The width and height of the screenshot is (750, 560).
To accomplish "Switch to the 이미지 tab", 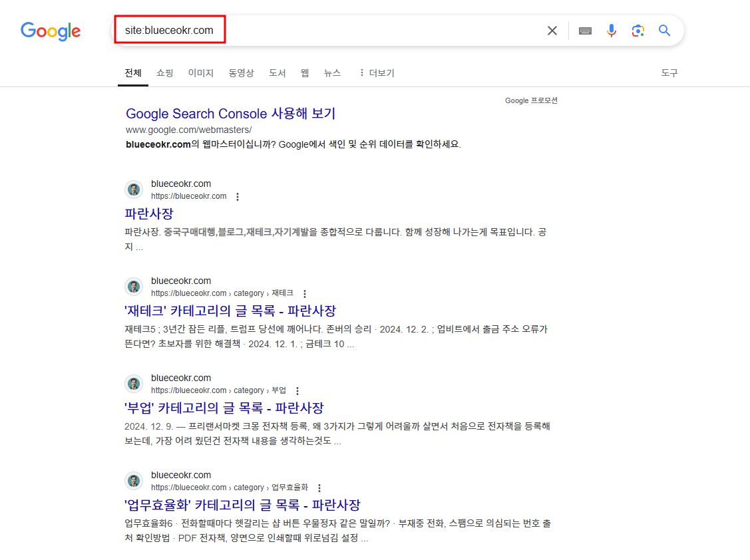I will pos(200,72).
